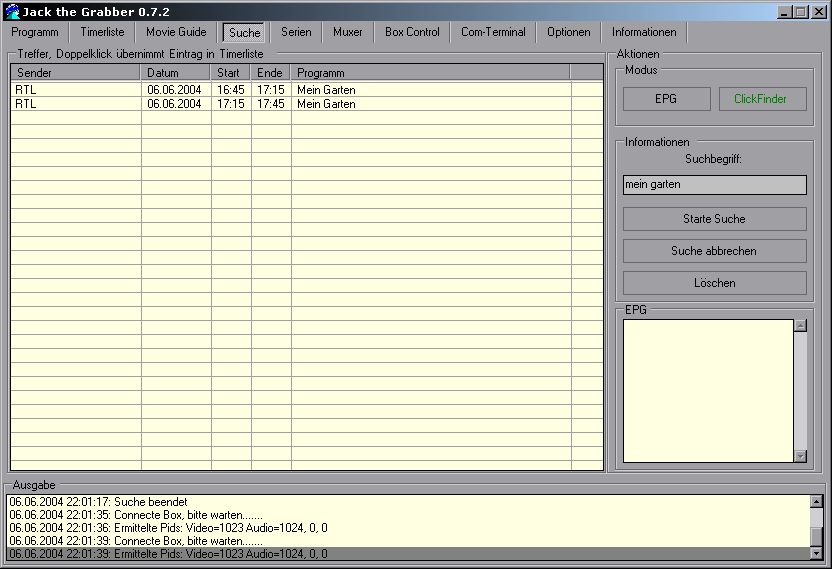832x569 pixels.
Task: Switch to the Com-Terminal tab
Action: [493, 32]
